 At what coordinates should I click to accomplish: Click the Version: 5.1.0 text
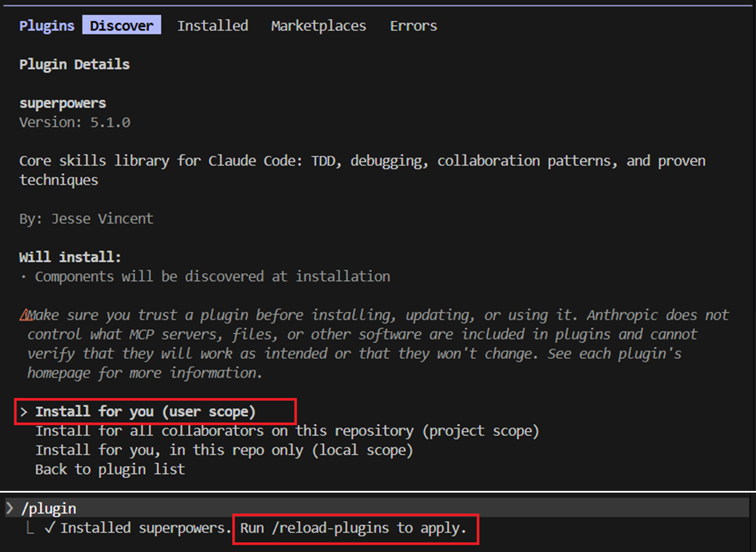coord(75,122)
